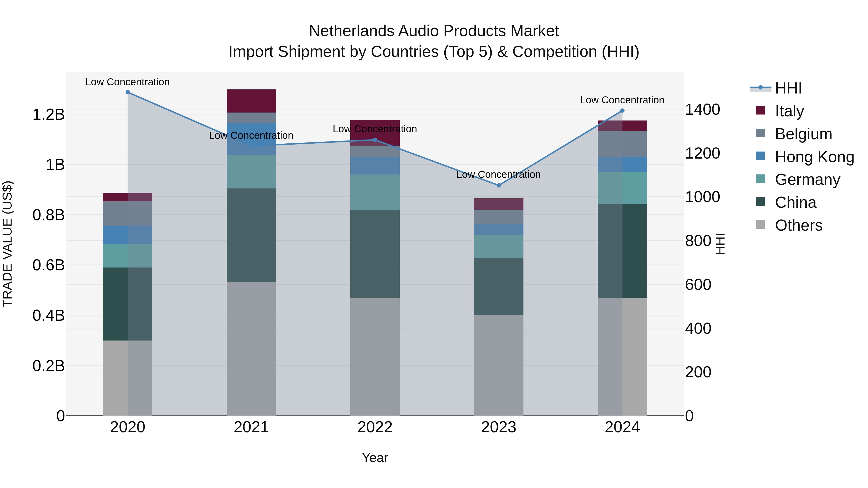Click the Low Concentration label above 2023
Image resolution: width=868 pixels, height=488 pixels.
point(499,174)
